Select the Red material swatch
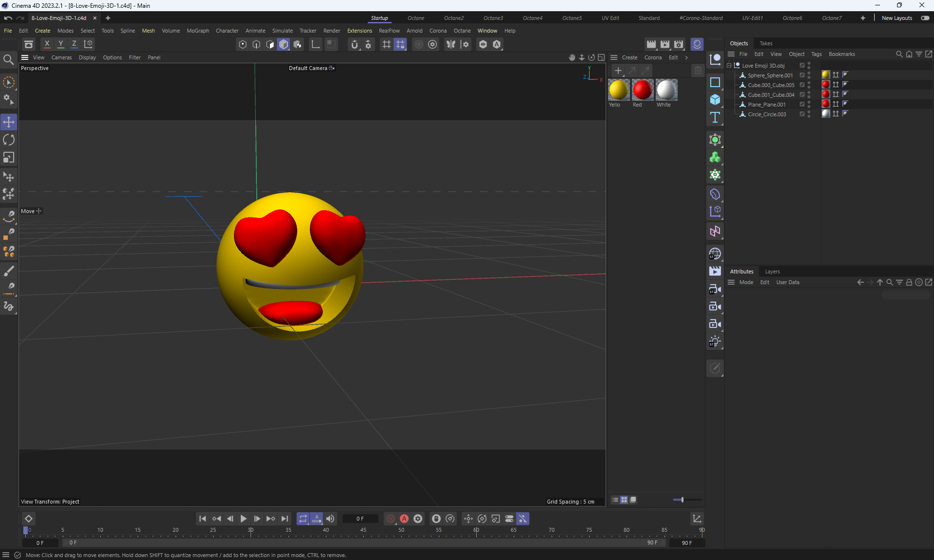934x560 pixels. point(642,90)
